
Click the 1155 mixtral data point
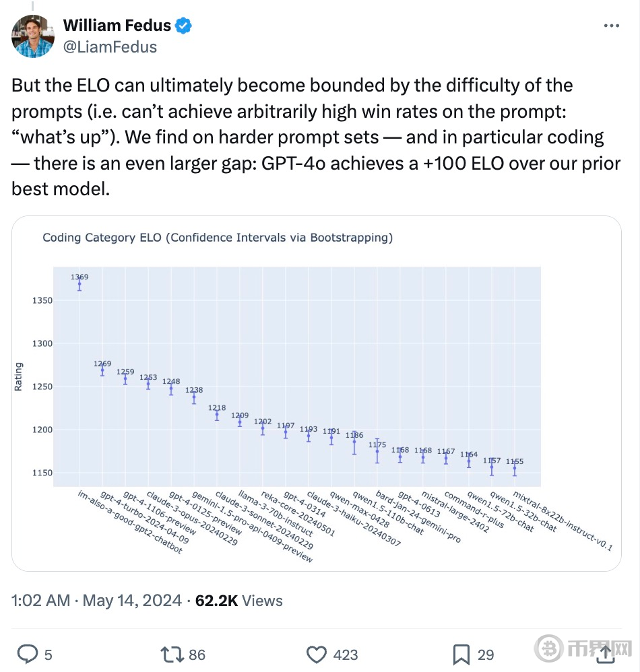(515, 469)
